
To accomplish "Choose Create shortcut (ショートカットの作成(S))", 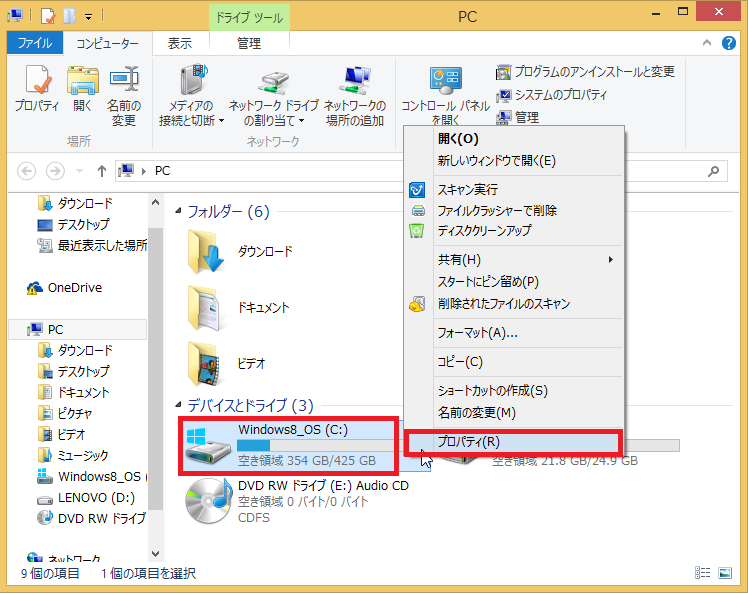I will (514, 391).
